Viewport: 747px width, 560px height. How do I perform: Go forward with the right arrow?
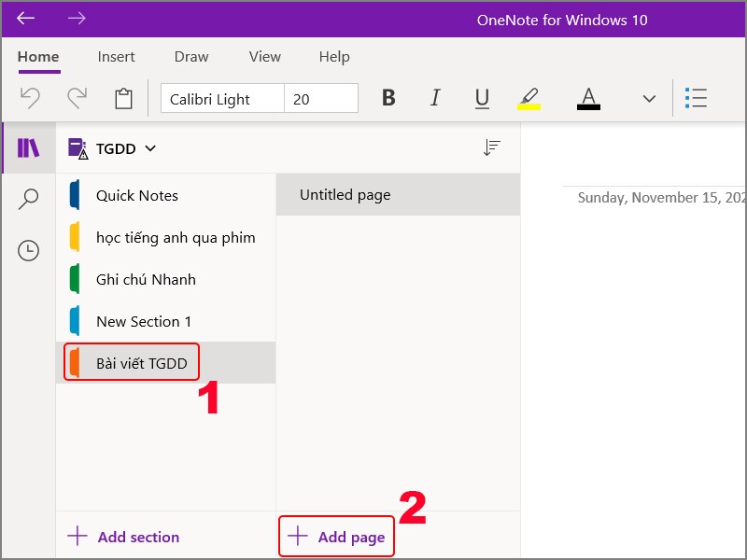pos(77,18)
